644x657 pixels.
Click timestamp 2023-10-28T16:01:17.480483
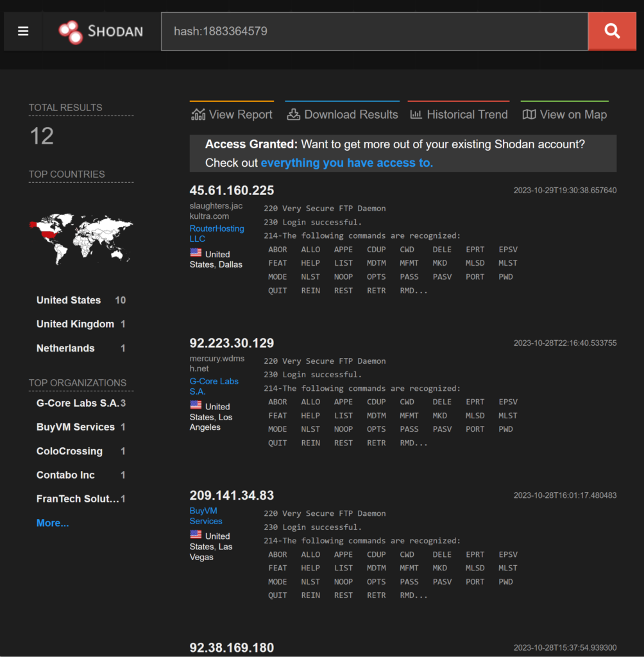pos(565,495)
